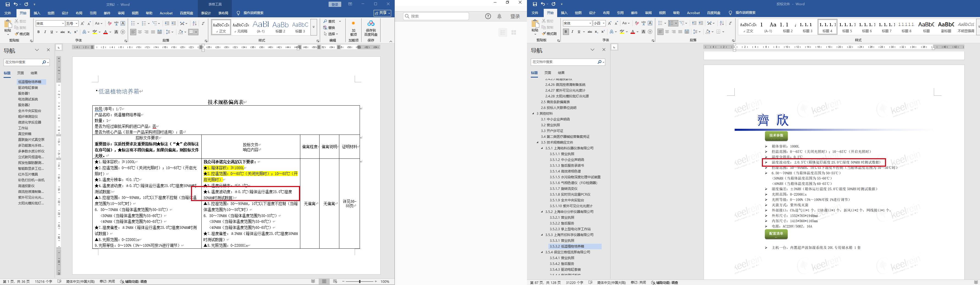Apply strikethrough in the 文档2 window

pyautogui.click(x=62, y=32)
